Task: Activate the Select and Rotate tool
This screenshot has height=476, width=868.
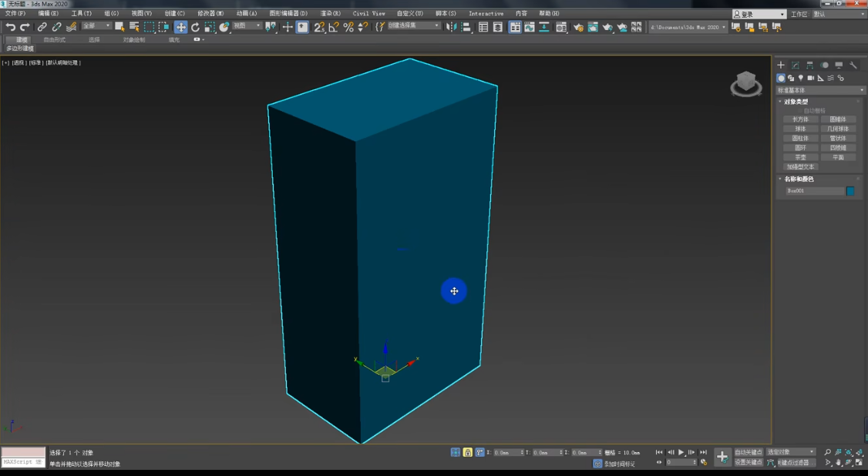Action: 195,26
